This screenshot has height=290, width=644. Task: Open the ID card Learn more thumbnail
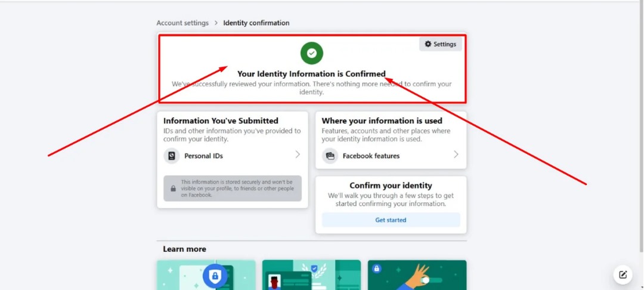[x=311, y=275]
